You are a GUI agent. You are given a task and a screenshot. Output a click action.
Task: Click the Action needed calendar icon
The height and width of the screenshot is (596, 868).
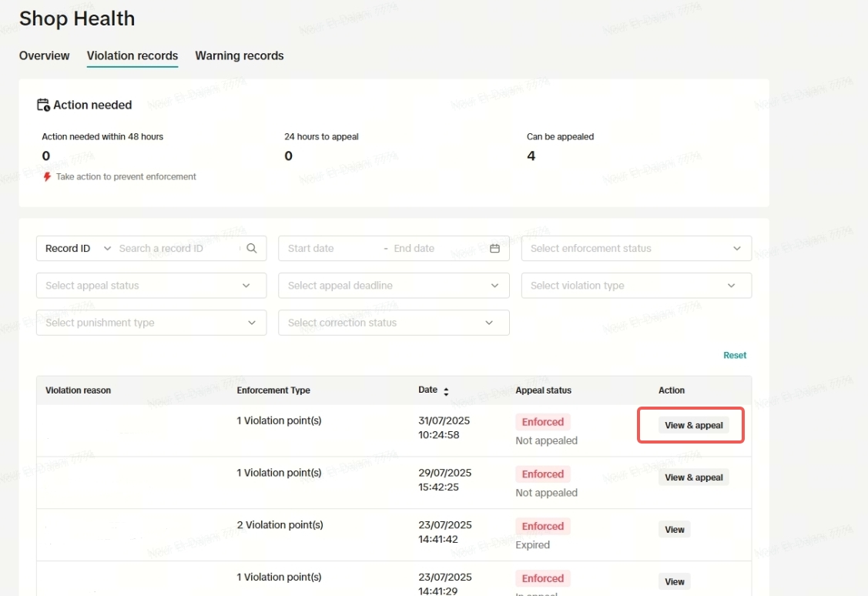coord(43,105)
